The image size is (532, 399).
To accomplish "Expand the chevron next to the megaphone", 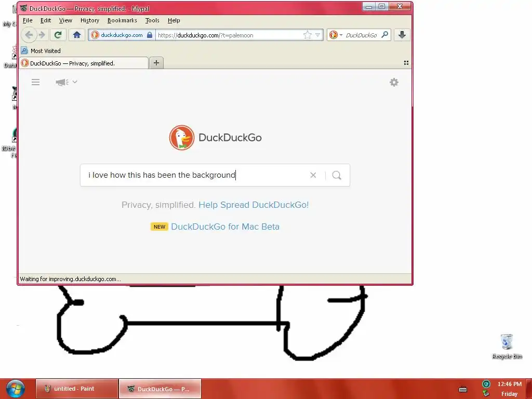I will [75, 82].
